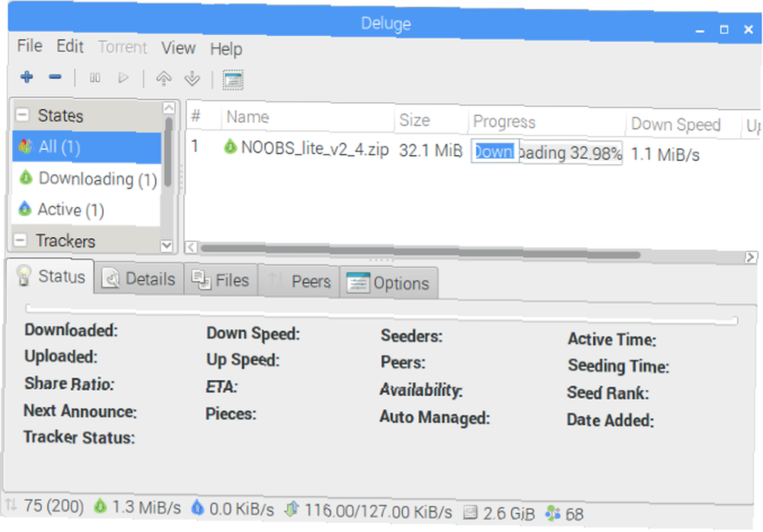Image resolution: width=763 pixels, height=532 pixels.
Task: Click the 1.1 MiB/s down speed cell
Action: click(665, 155)
